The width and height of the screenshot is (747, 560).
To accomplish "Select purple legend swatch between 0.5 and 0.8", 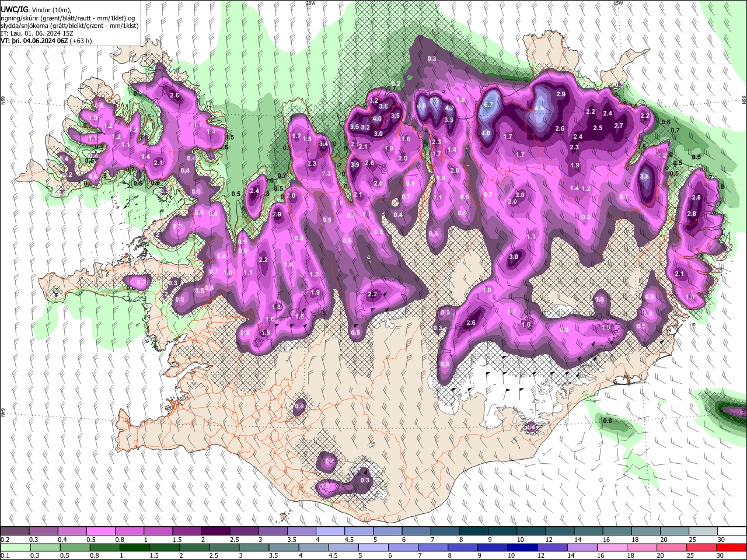I will click(100, 531).
